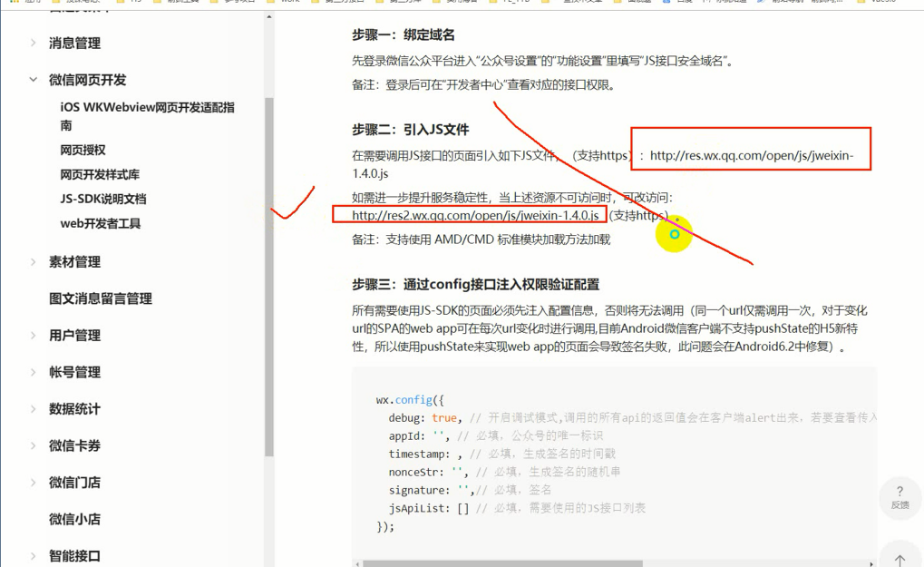Open the 网页授权 doc page

point(83,151)
